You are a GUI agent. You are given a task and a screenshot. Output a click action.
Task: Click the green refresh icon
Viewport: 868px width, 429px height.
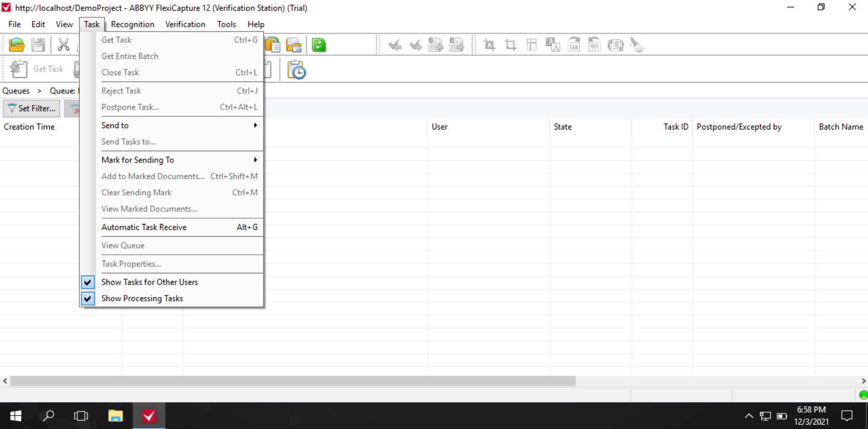point(319,45)
